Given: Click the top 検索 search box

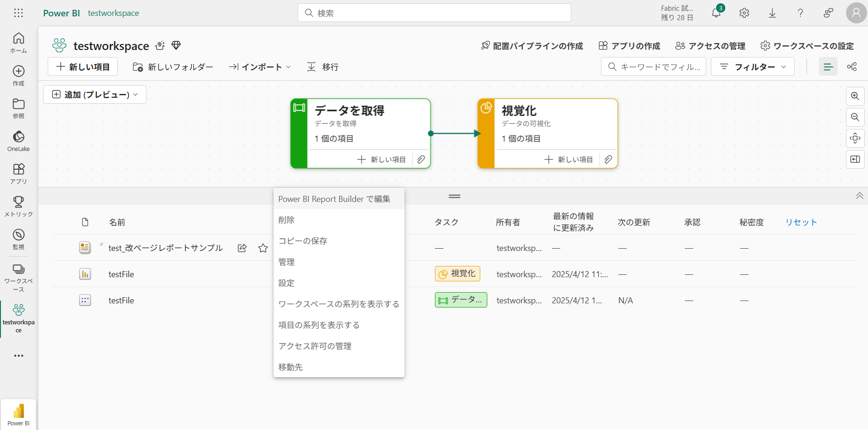Looking at the screenshot, I should coord(434,13).
